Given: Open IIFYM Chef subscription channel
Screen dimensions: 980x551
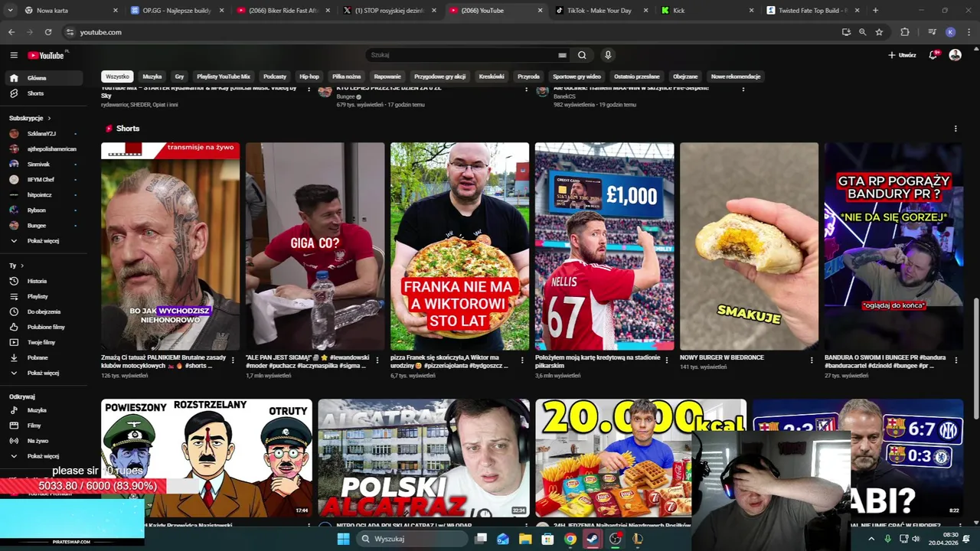Looking at the screenshot, I should pos(44,180).
